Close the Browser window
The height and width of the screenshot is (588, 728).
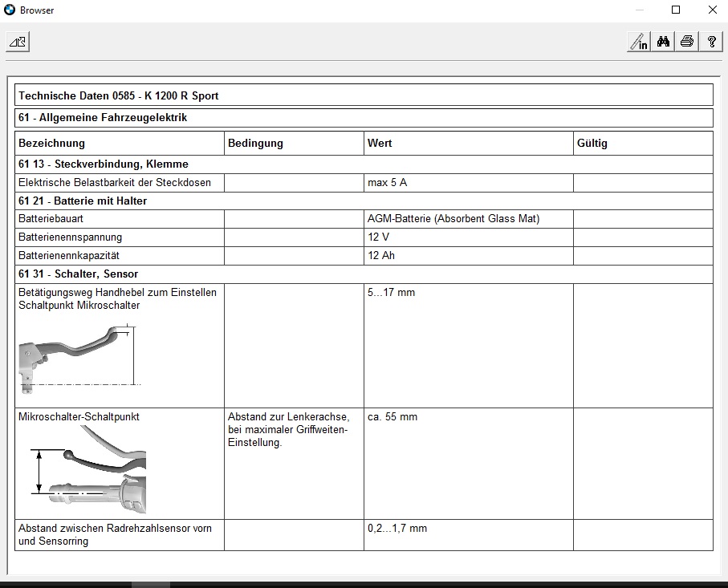tap(713, 10)
